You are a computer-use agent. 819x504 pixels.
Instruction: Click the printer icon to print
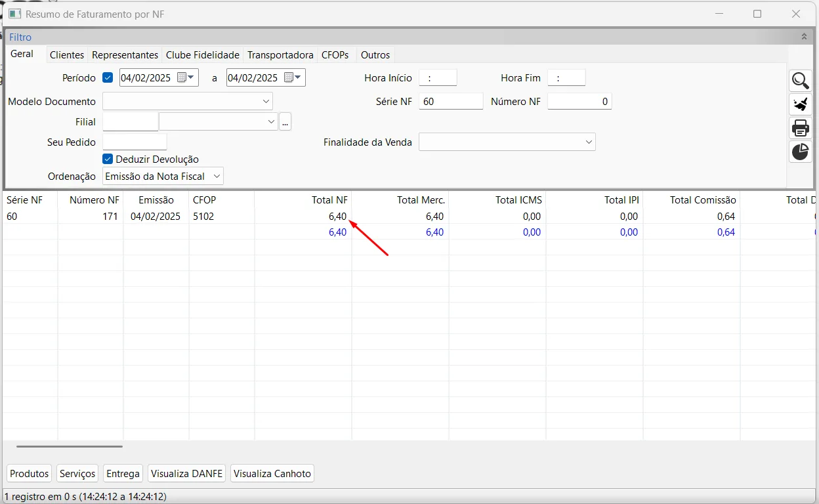tap(800, 128)
